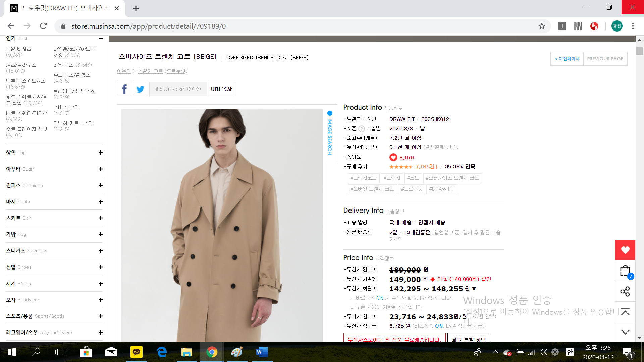Click the URL복사 button
Screen dimensions: 644x362
[x=221, y=89]
